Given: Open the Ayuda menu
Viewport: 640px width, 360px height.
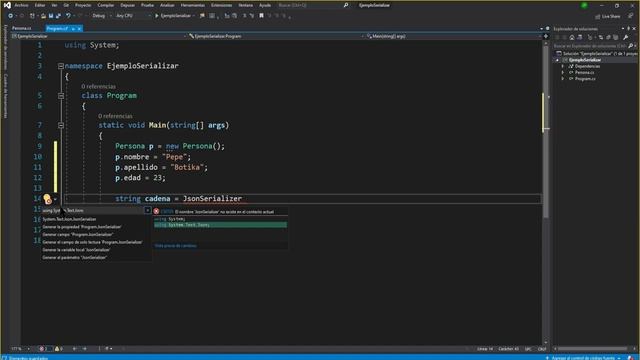Looking at the screenshot, I should click(x=265, y=5).
